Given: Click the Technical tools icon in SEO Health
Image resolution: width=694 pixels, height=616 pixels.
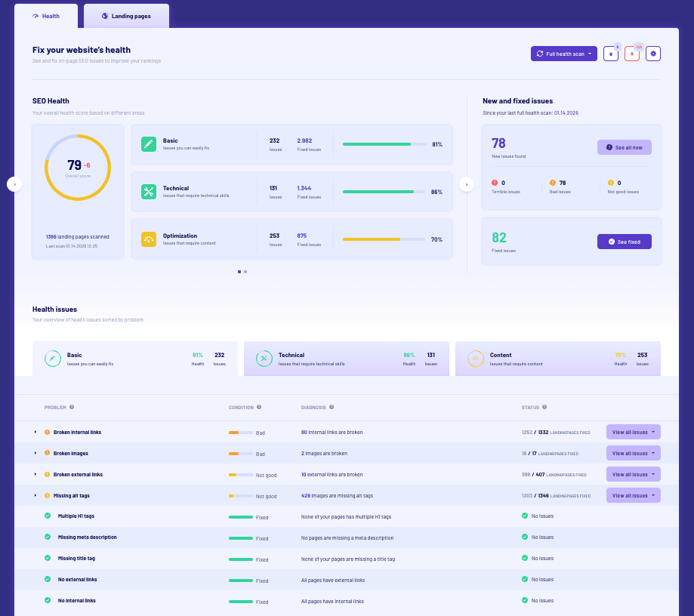Looking at the screenshot, I should 149,192.
